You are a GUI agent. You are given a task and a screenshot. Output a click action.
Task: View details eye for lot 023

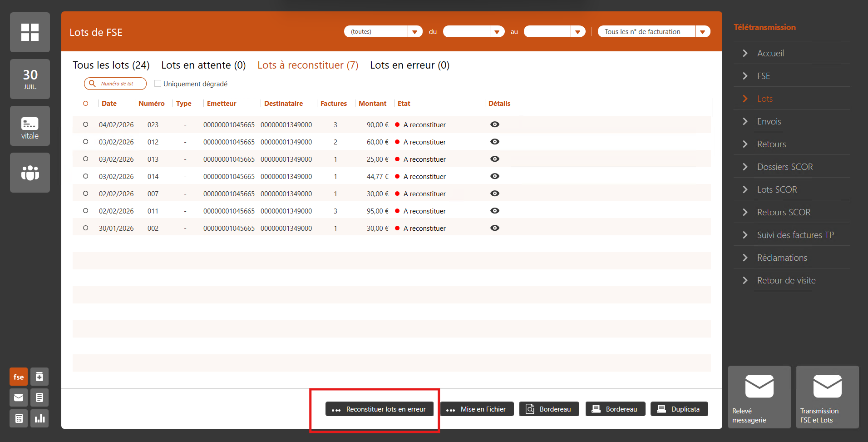tap(495, 124)
